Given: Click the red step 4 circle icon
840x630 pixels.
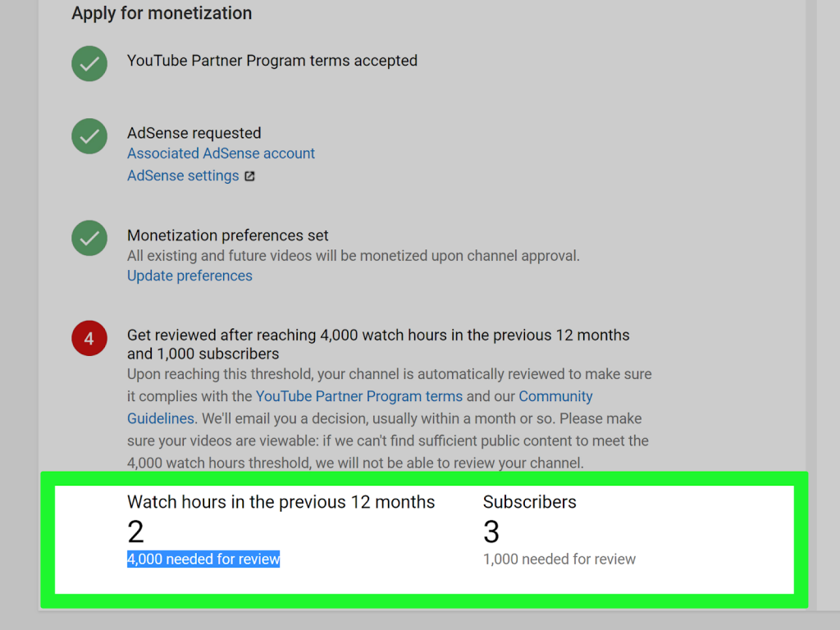Looking at the screenshot, I should click(89, 338).
